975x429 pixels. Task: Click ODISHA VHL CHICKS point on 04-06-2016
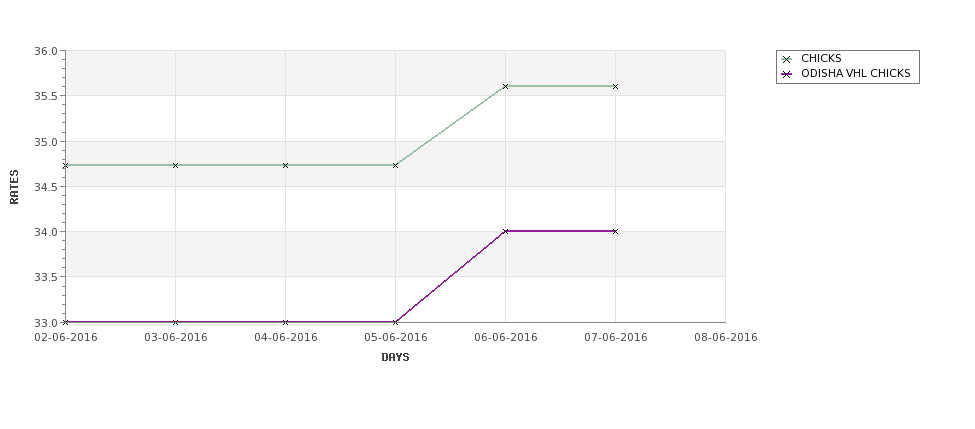pyautogui.click(x=285, y=322)
